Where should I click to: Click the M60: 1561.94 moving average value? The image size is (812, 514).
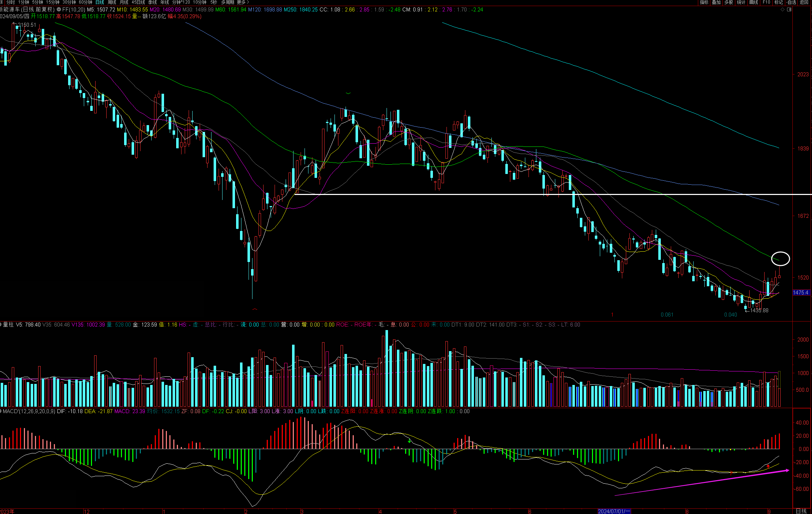tap(231, 10)
